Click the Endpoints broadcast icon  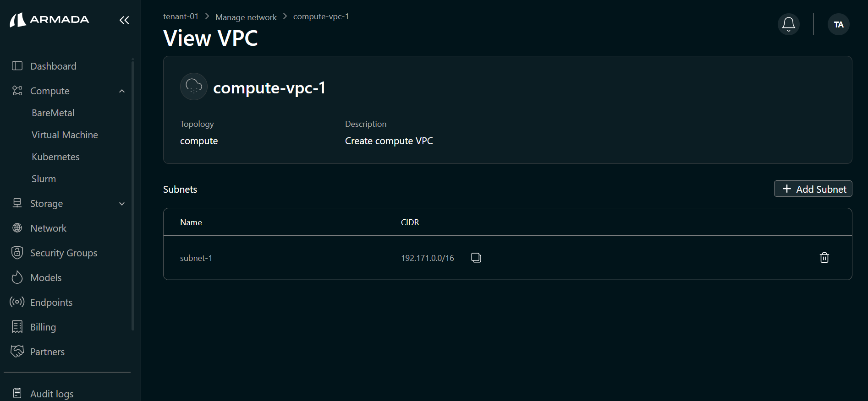click(17, 302)
